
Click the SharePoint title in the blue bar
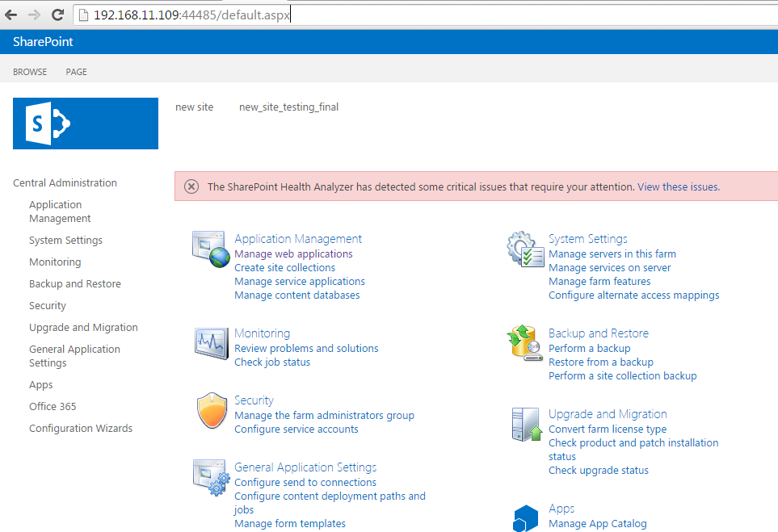coord(43,42)
